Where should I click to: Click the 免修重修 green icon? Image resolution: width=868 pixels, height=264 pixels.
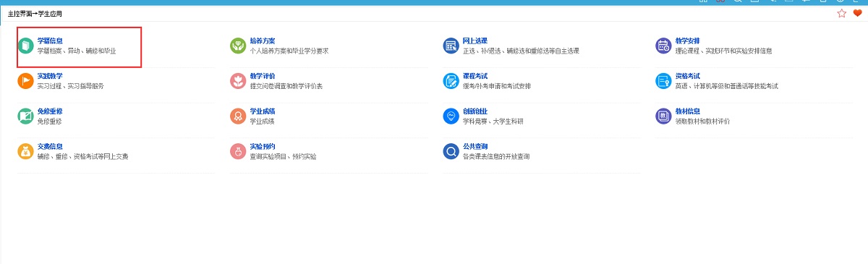25,116
